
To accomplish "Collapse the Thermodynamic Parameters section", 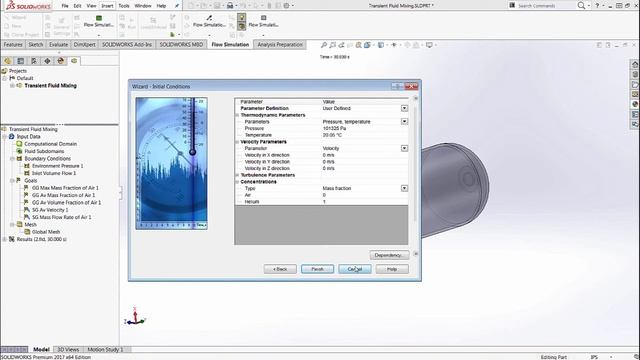I will (237, 115).
